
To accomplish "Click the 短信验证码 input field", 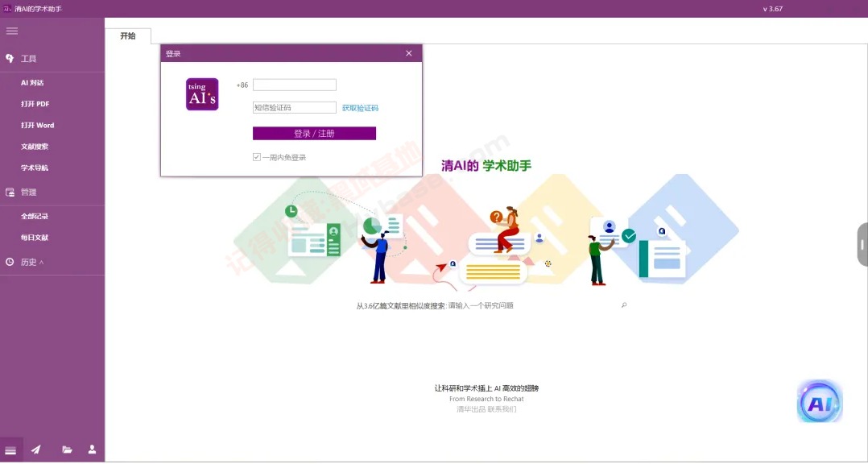I will 295,108.
